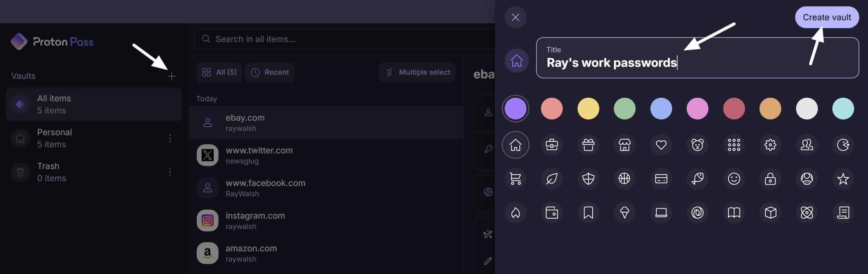
Task: Pick the credit card vault icon
Action: (661, 178)
